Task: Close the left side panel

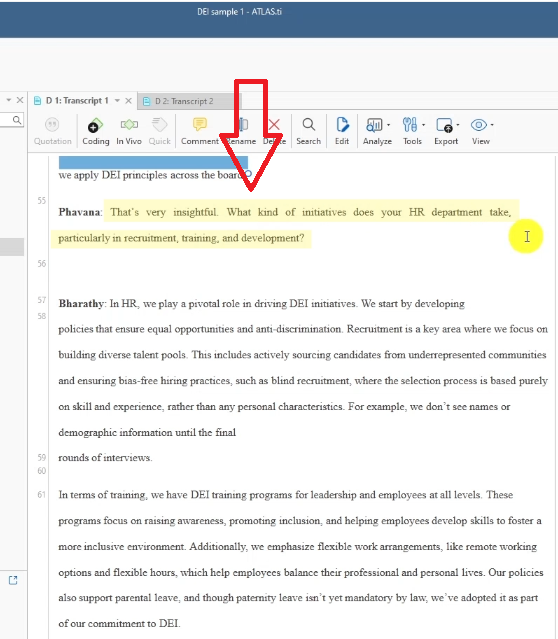Action: [20, 100]
